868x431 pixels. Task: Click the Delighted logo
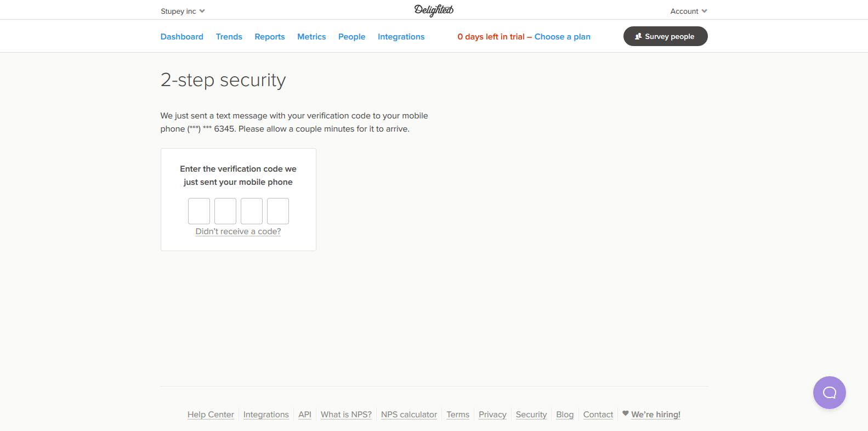coord(434,10)
